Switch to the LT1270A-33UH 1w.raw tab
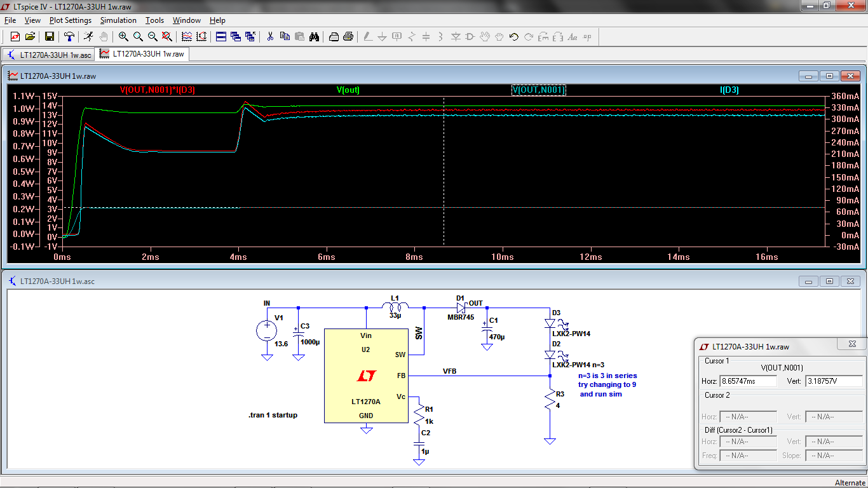Viewport: 868px width, 488px height. (142, 54)
